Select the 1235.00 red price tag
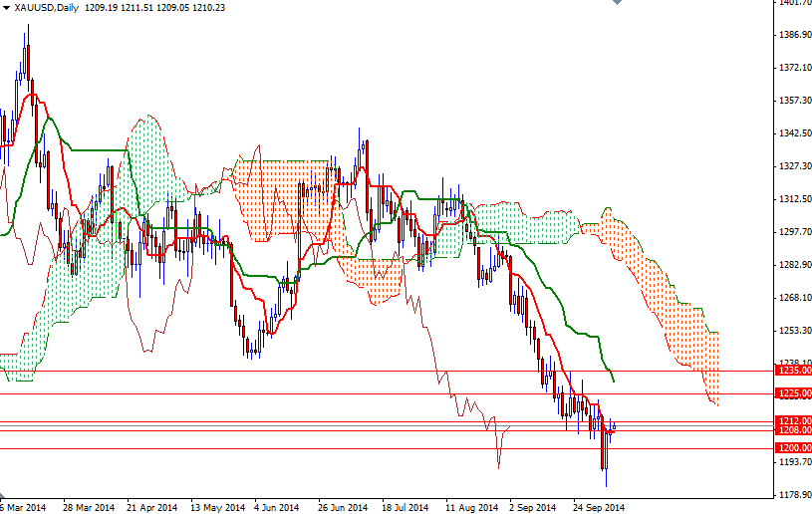 tap(793, 370)
